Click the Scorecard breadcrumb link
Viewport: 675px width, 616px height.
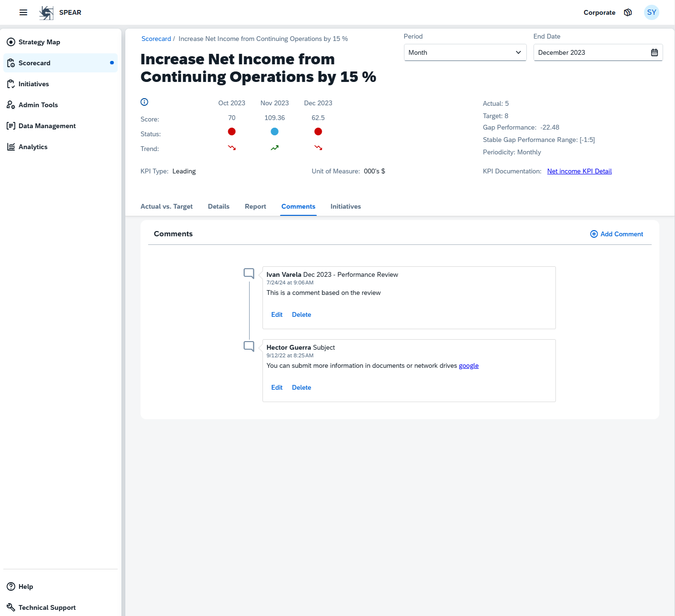[156, 39]
